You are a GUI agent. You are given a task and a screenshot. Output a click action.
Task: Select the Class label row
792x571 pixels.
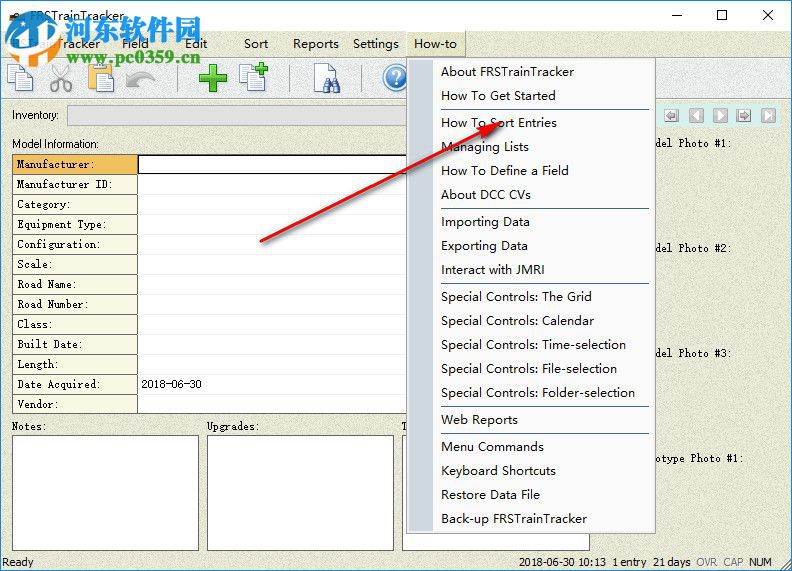coord(75,324)
